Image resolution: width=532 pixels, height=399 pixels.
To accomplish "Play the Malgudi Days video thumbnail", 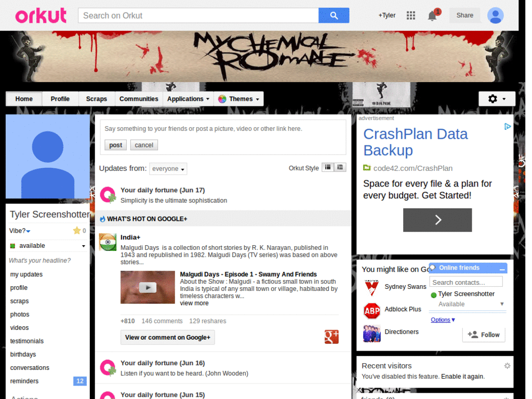I will click(148, 287).
